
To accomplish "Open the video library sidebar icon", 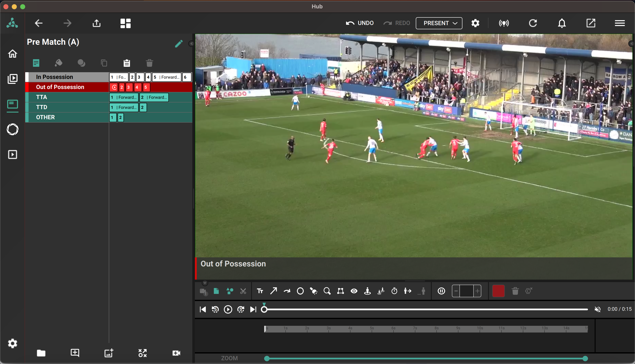I will tap(12, 79).
